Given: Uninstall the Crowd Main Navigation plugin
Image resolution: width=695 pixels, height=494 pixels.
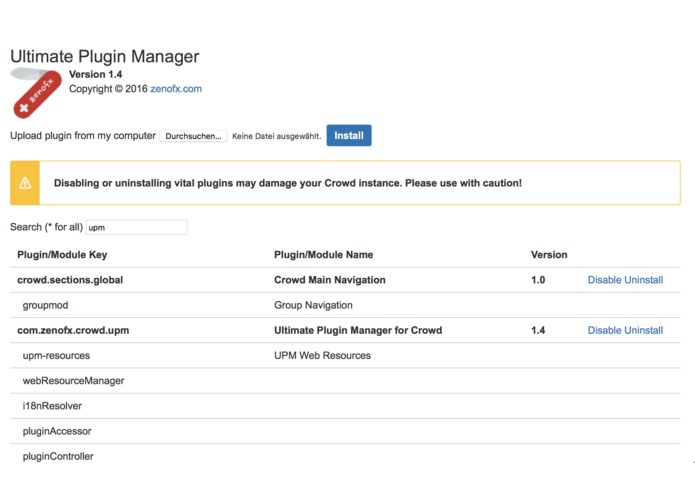Looking at the screenshot, I should pyautogui.click(x=644, y=280).
